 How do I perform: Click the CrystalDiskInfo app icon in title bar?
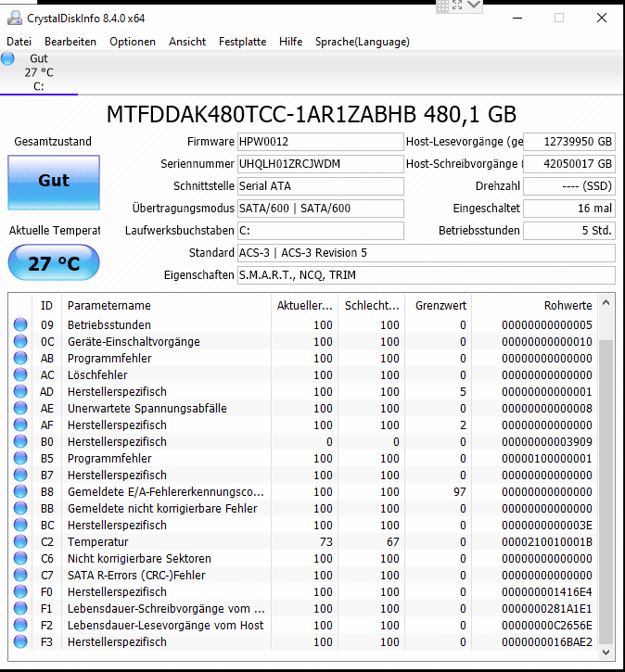coord(15,18)
